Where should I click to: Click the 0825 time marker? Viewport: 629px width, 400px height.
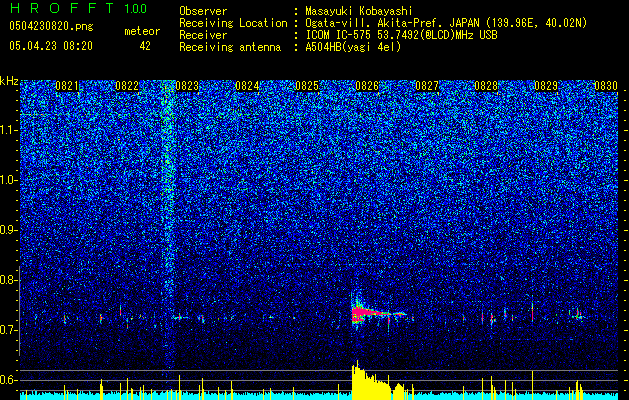(307, 86)
